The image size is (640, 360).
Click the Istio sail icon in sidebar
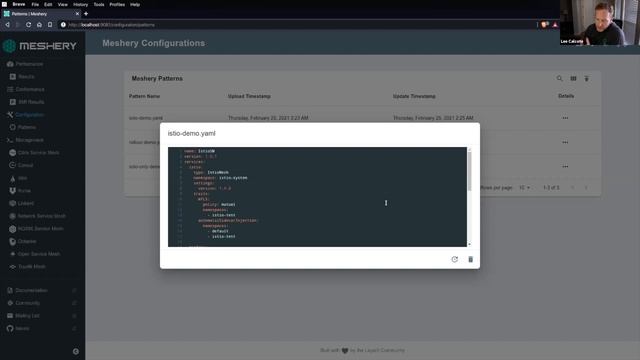pos(13,178)
